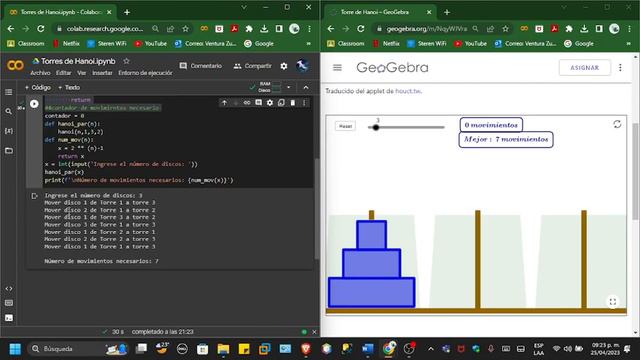Image resolution: width=640 pixels, height=360 pixels.
Task: Reload page in GeoGebra browser window
Action: point(361,29)
